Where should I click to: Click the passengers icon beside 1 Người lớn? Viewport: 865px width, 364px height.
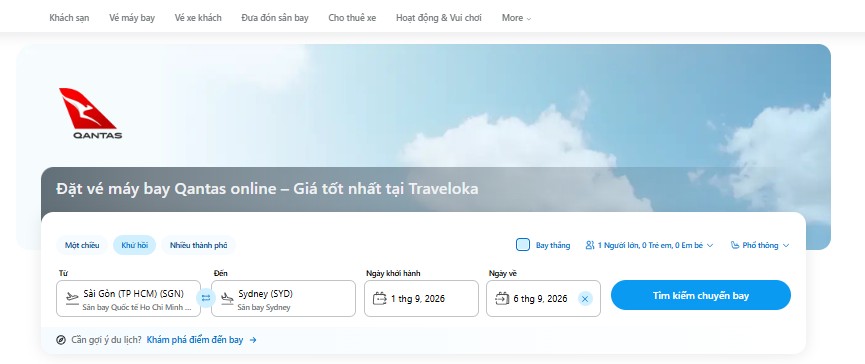point(590,245)
